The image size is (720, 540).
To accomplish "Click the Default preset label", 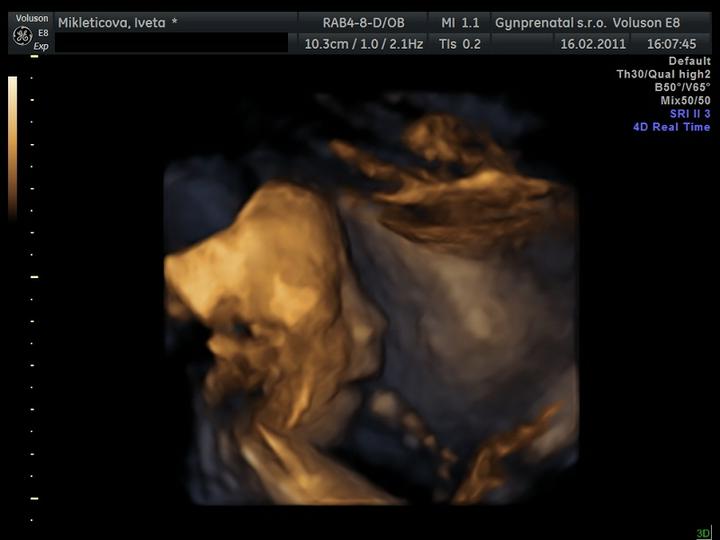I will point(689,62).
